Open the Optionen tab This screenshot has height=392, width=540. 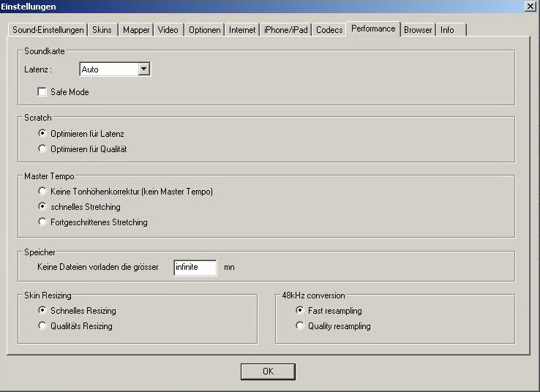205,30
